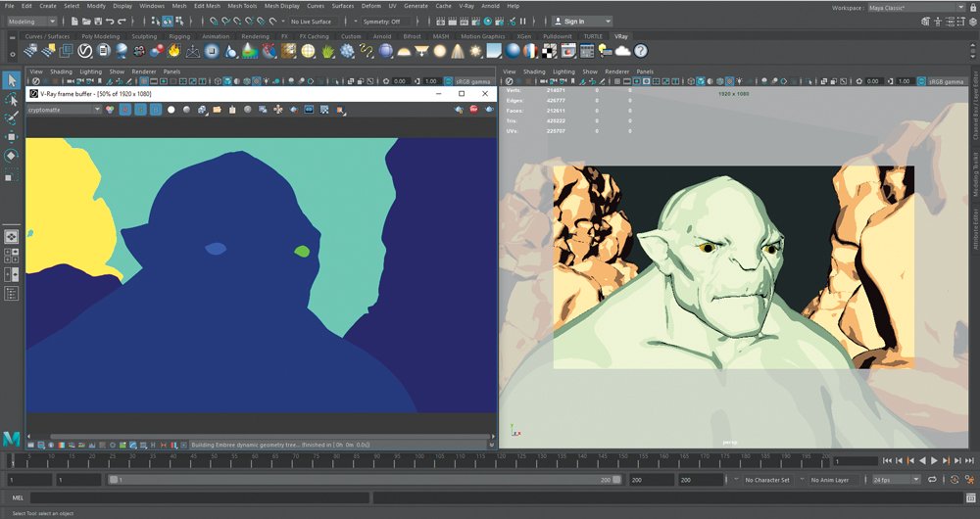Pick the Rotate tool in the toolbox
The image size is (980, 519).
(11, 156)
